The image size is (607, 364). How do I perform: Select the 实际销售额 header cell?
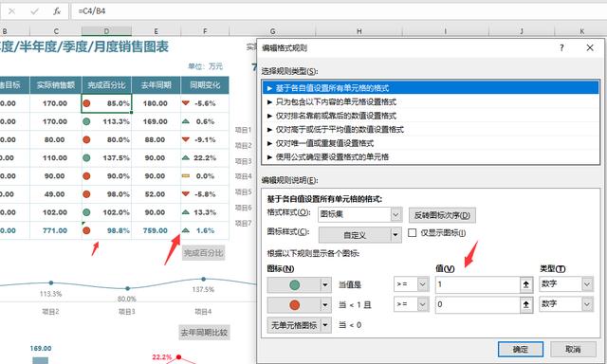click(56, 85)
